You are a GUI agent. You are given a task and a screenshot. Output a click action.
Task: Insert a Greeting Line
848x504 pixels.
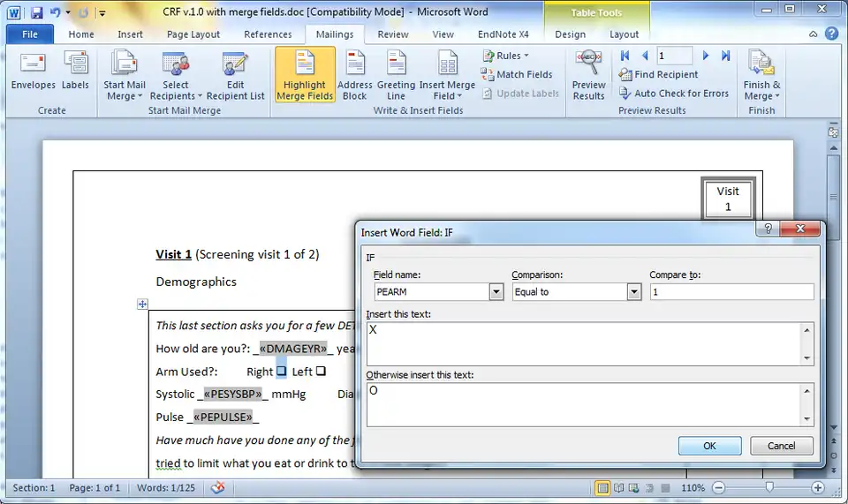396,75
